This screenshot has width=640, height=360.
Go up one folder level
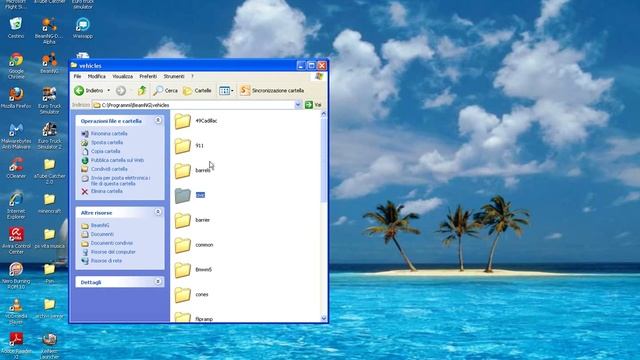(142, 91)
